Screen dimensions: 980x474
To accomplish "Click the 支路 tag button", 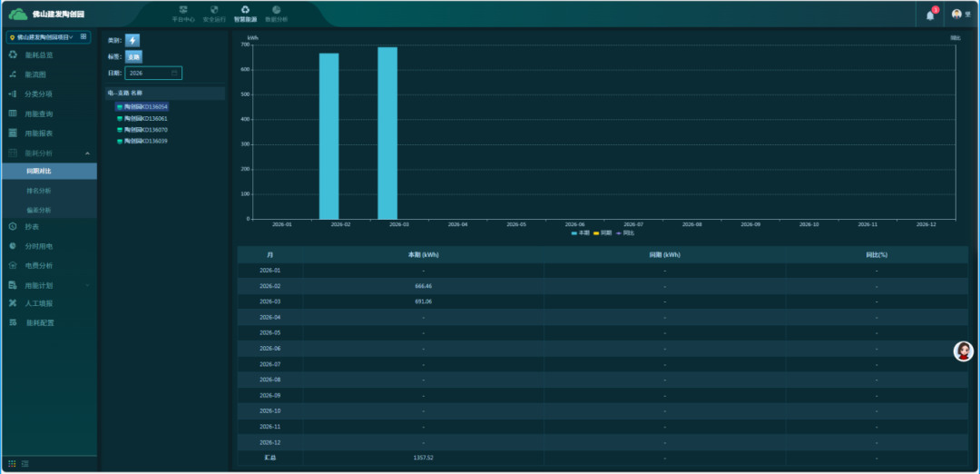I will tap(133, 56).
